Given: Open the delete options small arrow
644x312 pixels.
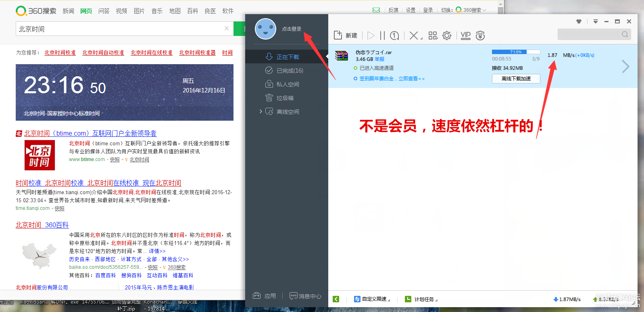Looking at the screenshot, I should 421,38.
